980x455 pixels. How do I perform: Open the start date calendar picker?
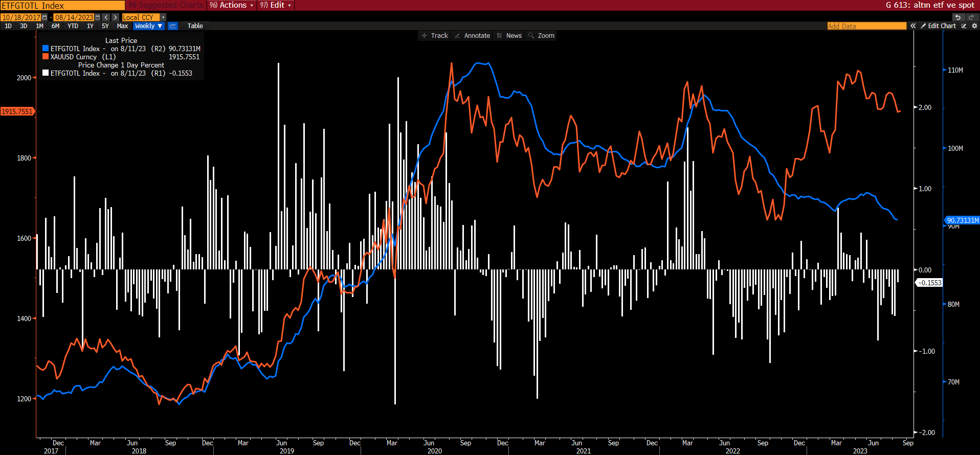45,17
